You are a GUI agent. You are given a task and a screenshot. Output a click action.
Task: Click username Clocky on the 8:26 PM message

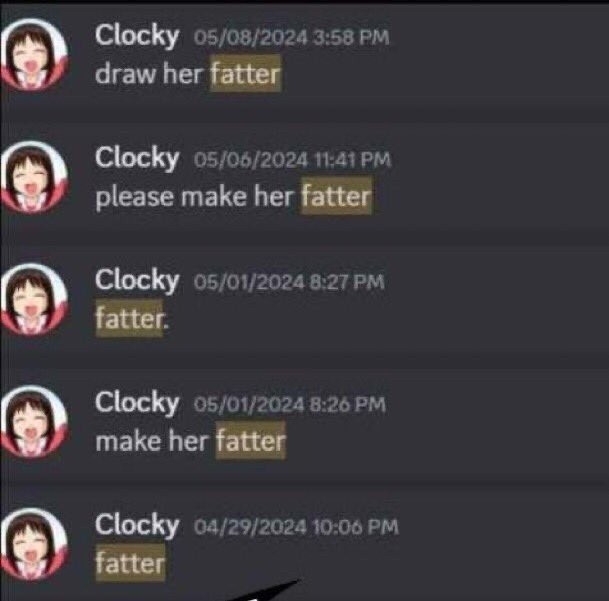click(137, 403)
